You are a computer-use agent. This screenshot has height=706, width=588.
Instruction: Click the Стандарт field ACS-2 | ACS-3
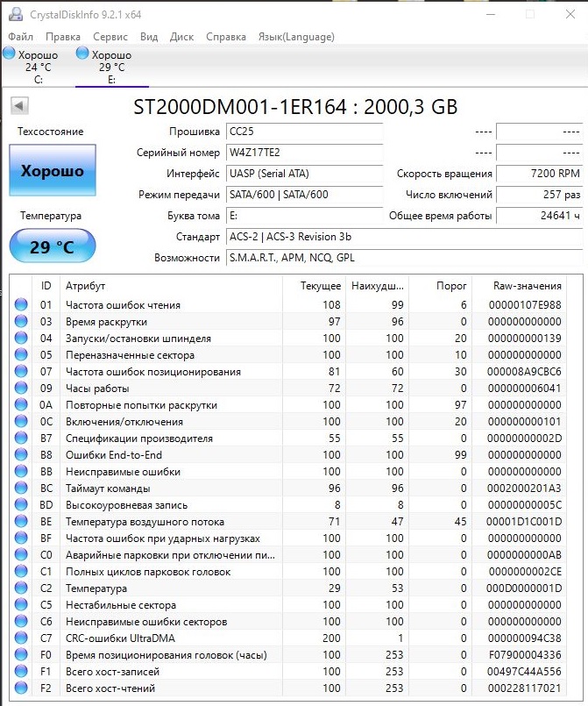pos(404,237)
